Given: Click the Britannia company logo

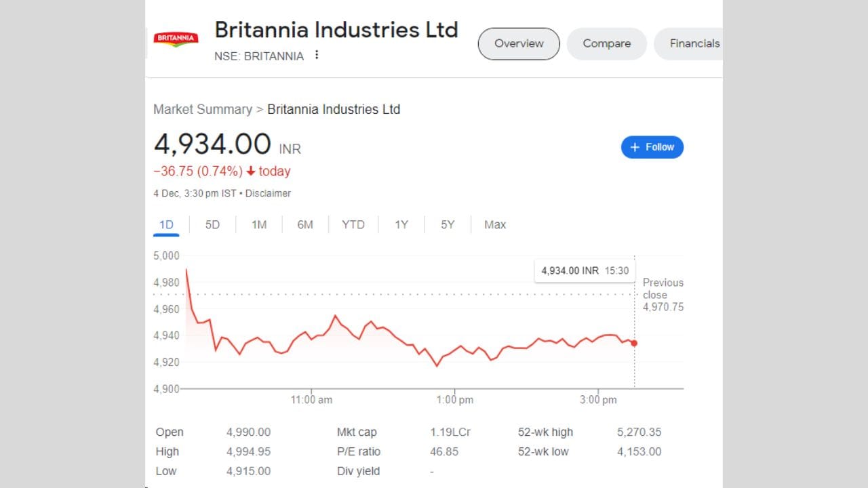Looking at the screenshot, I should [176, 39].
